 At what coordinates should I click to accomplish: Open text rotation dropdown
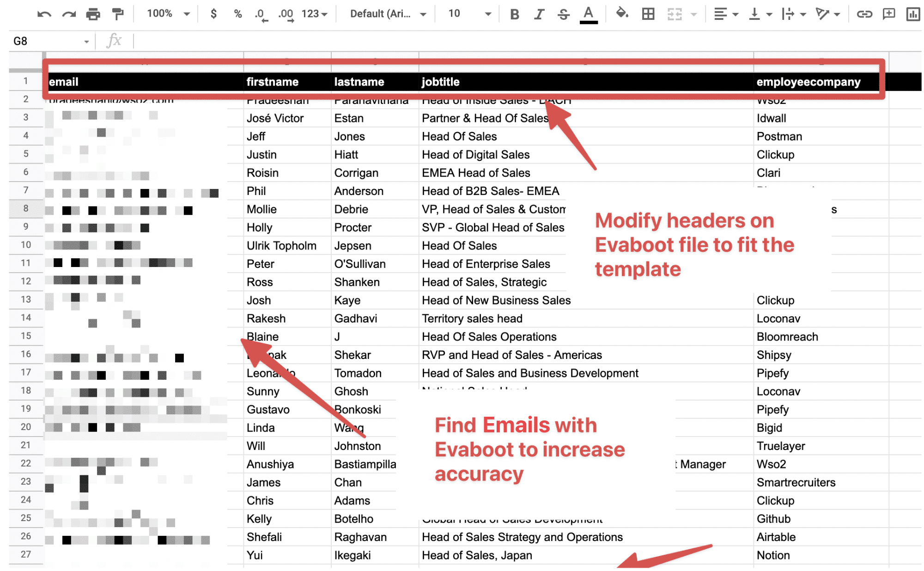[x=827, y=14]
